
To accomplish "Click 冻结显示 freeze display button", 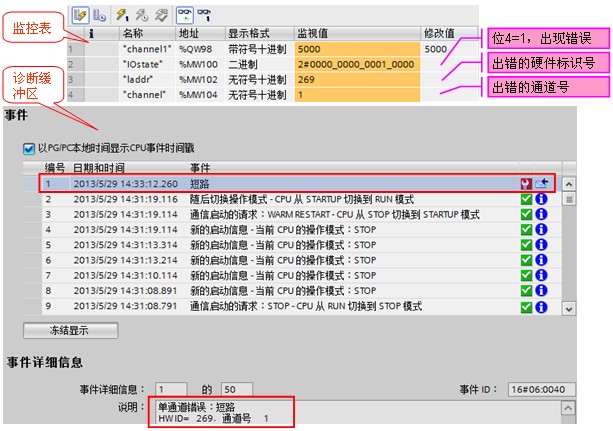I will tap(70, 330).
